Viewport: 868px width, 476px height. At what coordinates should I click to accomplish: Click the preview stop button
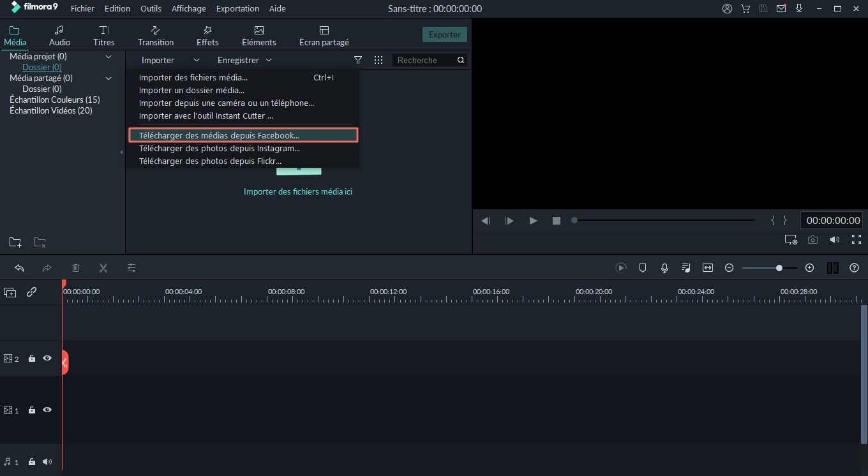[x=557, y=221]
